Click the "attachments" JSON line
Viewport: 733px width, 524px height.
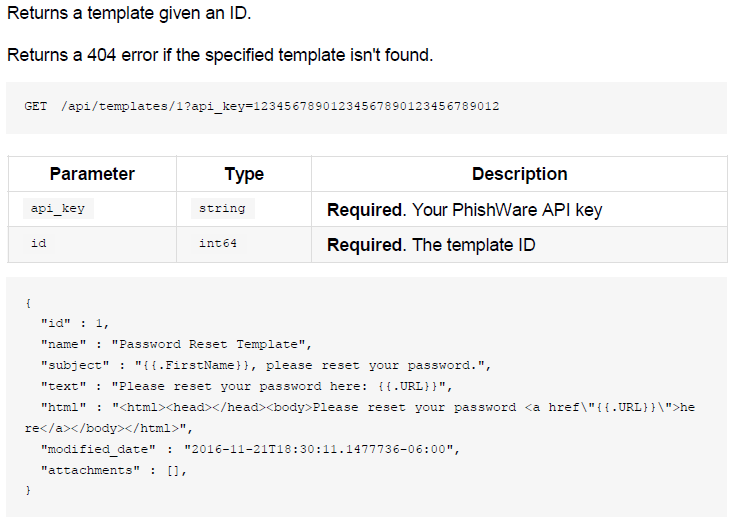click(114, 471)
